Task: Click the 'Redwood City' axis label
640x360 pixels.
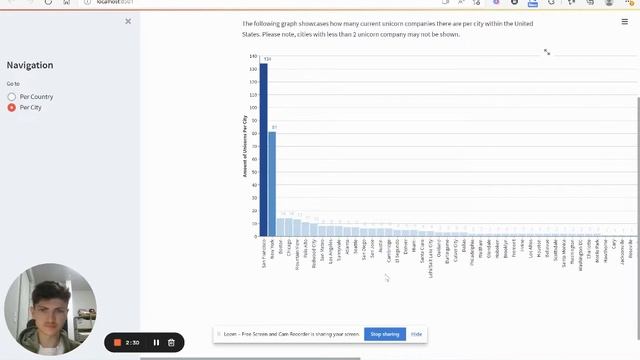Action: (x=314, y=253)
